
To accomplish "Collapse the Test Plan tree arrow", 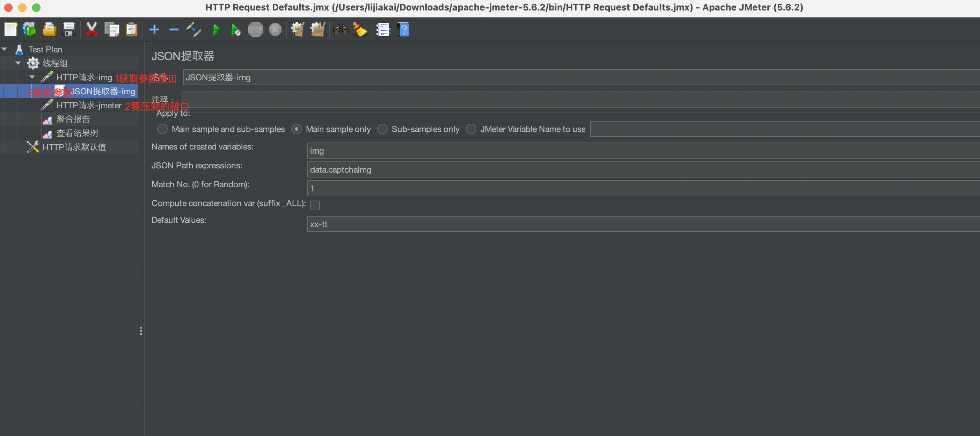I will pos(5,49).
